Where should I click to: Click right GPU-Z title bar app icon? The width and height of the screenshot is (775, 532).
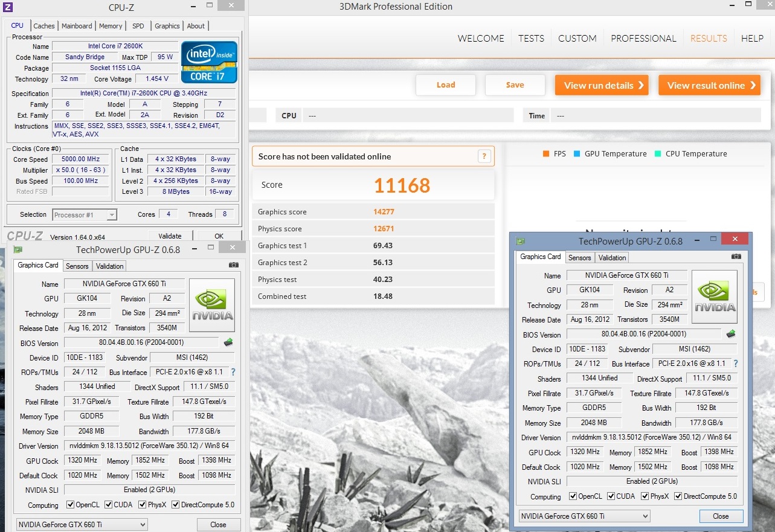tap(520, 240)
